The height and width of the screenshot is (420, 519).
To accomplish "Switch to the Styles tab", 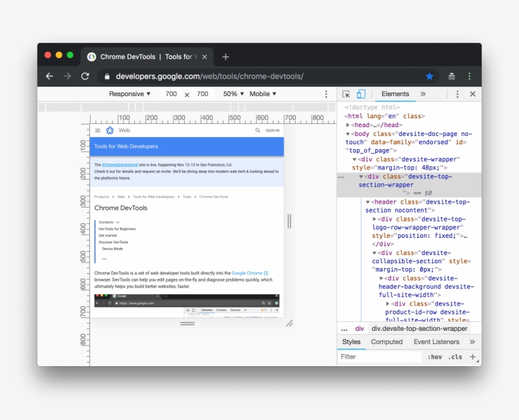I will [x=351, y=342].
